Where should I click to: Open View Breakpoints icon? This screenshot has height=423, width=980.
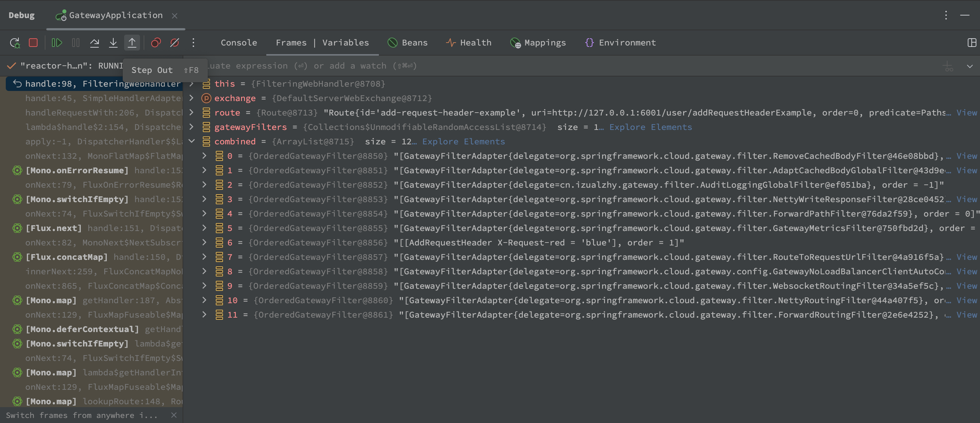156,43
